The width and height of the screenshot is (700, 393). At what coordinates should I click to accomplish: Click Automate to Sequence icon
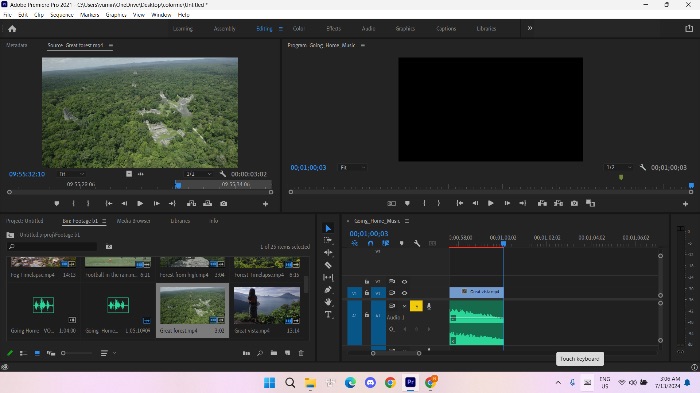coord(246,353)
